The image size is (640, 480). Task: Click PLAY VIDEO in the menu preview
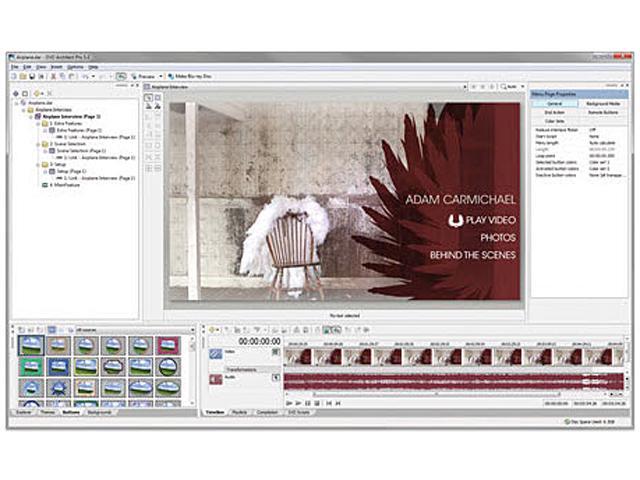(480, 219)
